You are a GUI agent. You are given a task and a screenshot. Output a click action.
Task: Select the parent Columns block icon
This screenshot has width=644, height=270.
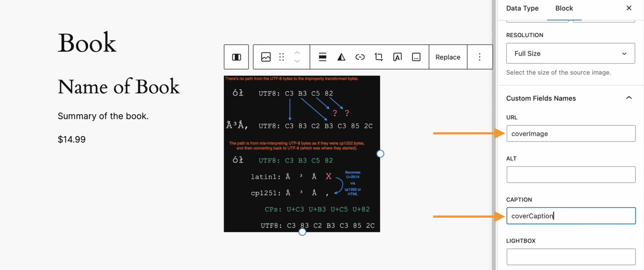[x=236, y=57]
